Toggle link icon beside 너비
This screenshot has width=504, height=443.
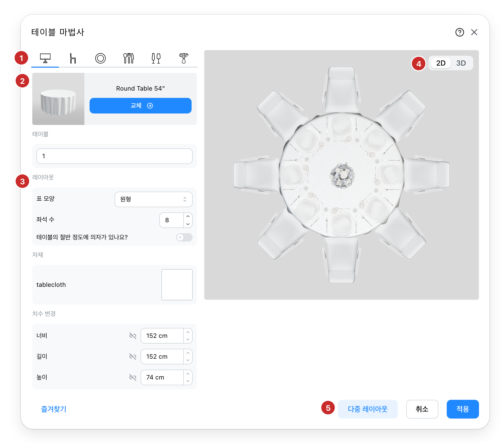point(133,336)
